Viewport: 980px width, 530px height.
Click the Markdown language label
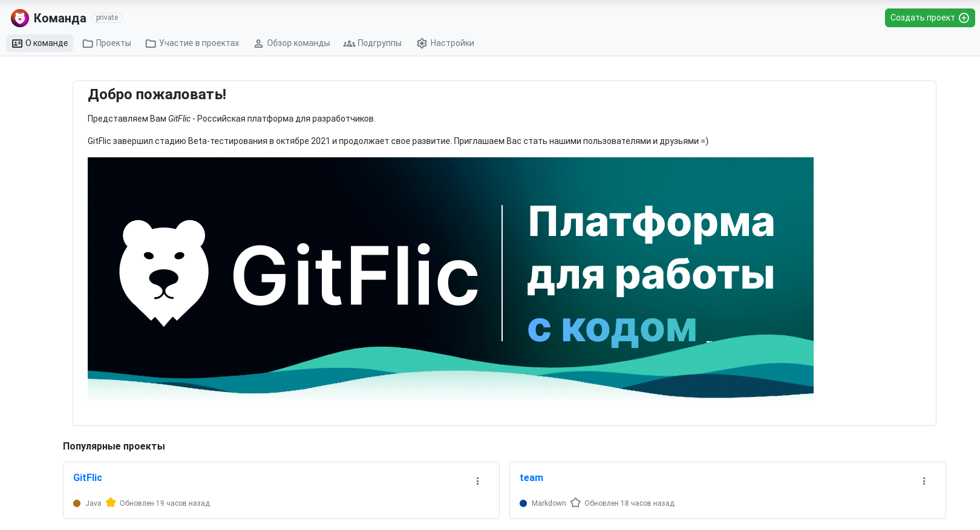tap(549, 503)
